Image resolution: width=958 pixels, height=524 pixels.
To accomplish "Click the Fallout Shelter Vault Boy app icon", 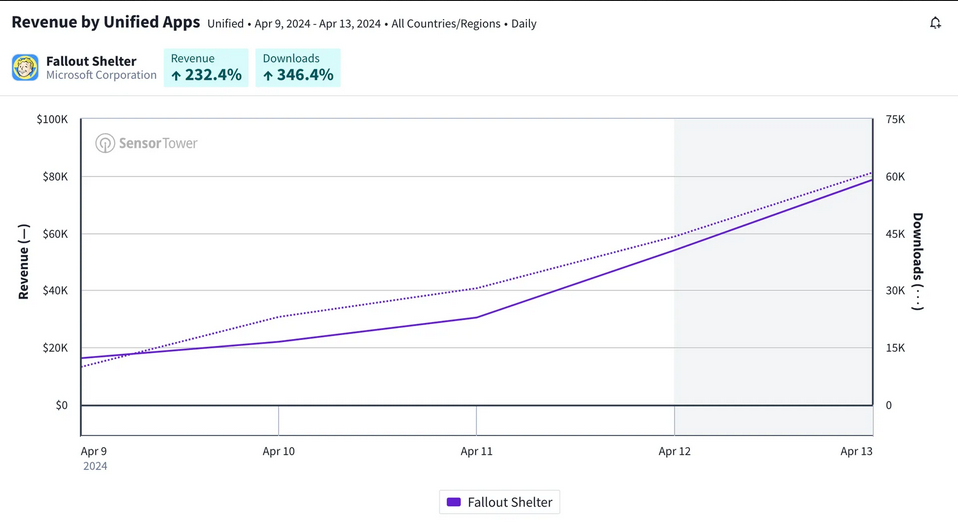I will (x=25, y=68).
